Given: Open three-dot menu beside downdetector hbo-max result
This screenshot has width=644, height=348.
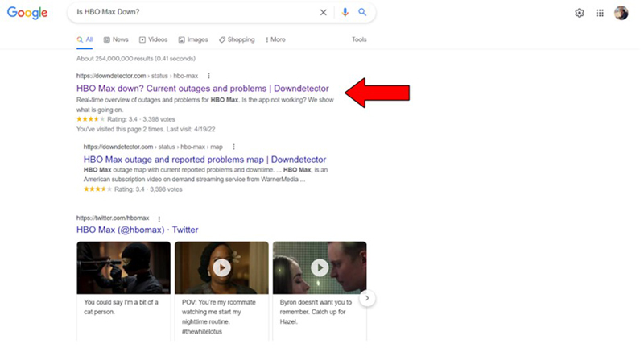Looking at the screenshot, I should tap(208, 76).
